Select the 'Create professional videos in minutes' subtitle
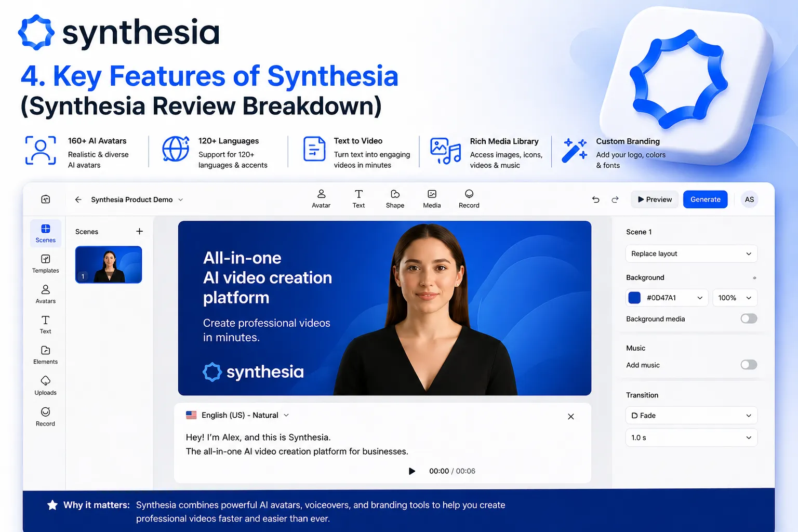The image size is (798, 532). tap(267, 330)
